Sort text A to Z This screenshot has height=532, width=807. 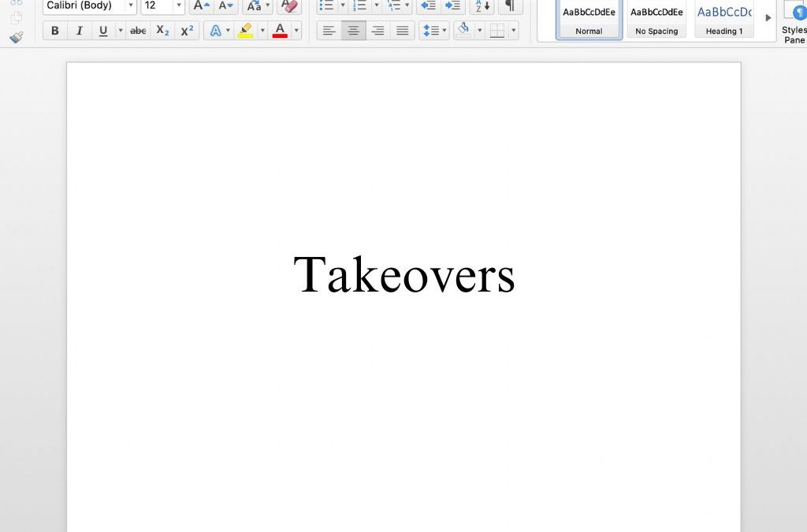click(x=482, y=6)
